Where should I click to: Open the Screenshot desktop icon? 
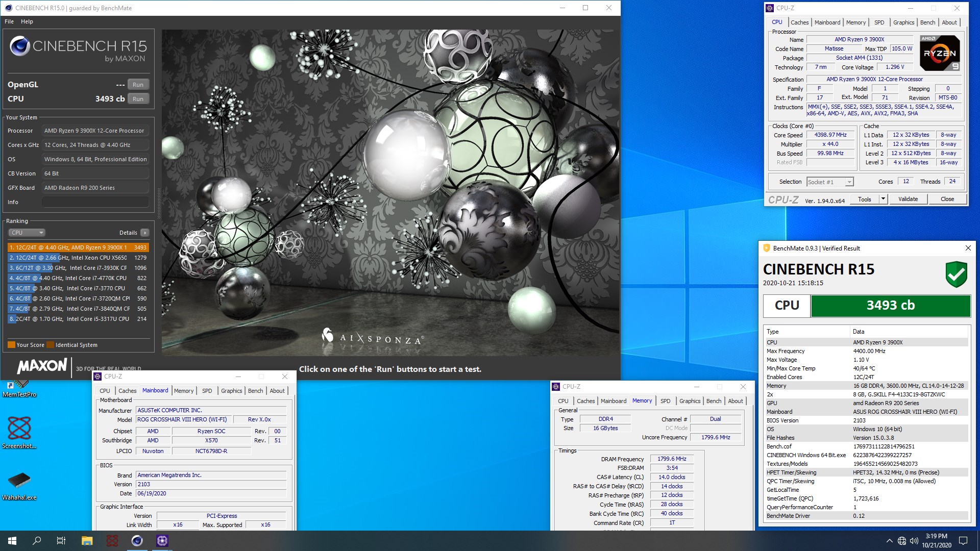[x=19, y=433]
